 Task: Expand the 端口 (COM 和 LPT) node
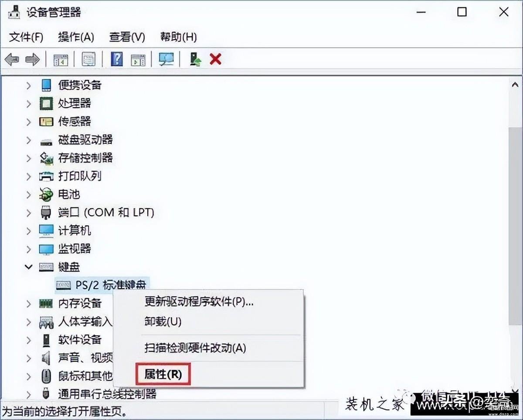29,213
